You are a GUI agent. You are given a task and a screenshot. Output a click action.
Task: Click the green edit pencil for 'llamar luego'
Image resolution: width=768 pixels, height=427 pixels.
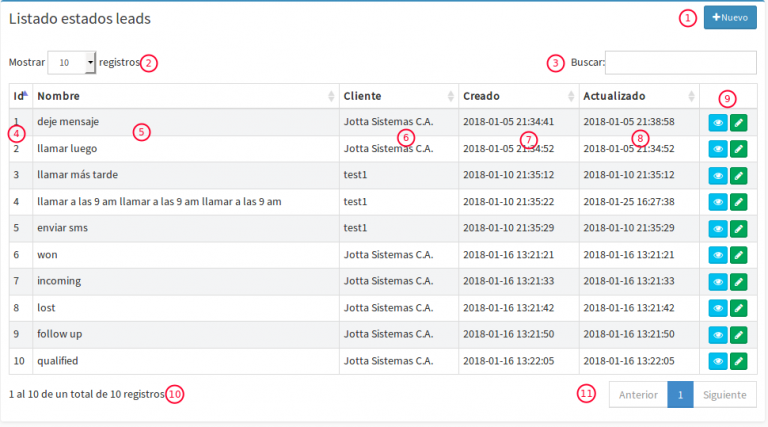click(739, 149)
